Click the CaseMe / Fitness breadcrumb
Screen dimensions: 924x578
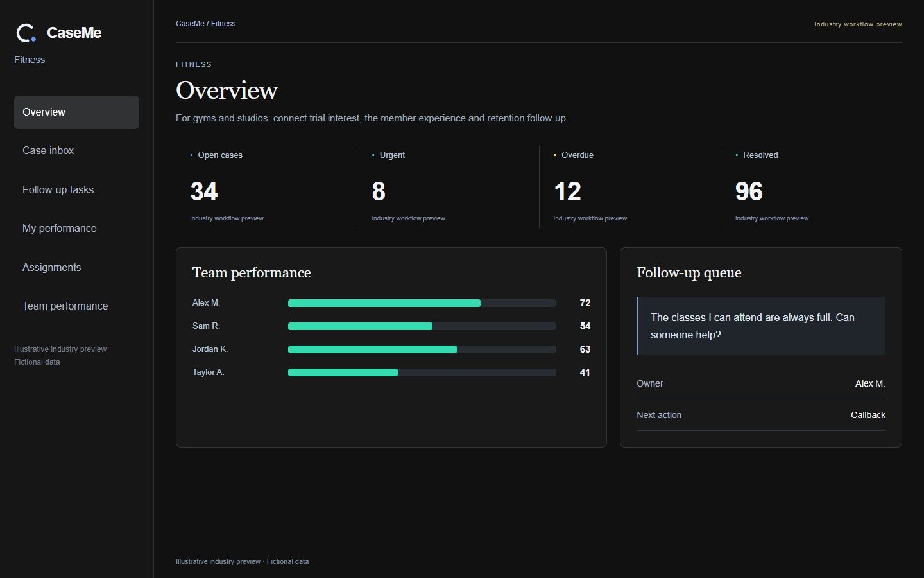click(205, 24)
